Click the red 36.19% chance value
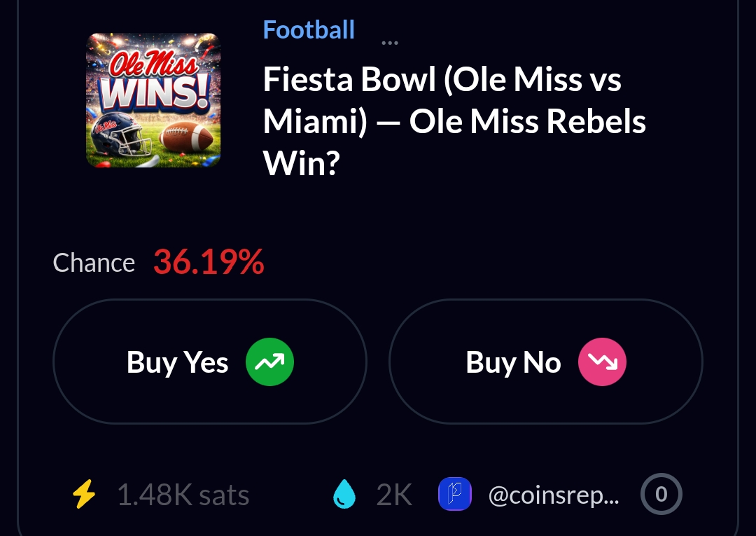This screenshot has height=536, width=756. click(209, 263)
